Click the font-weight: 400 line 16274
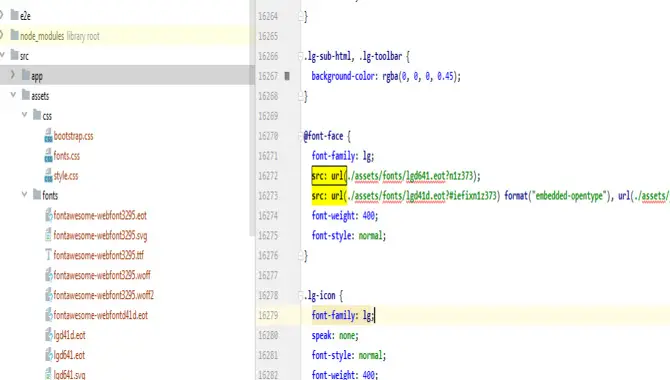 345,215
